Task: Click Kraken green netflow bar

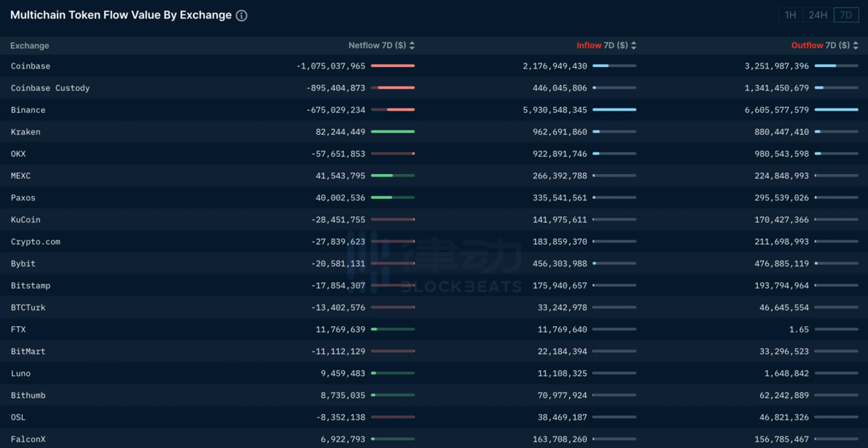Action: tap(393, 132)
